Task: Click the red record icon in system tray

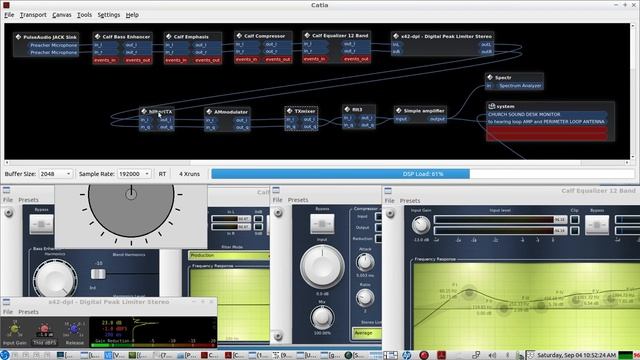Action: click(424, 355)
